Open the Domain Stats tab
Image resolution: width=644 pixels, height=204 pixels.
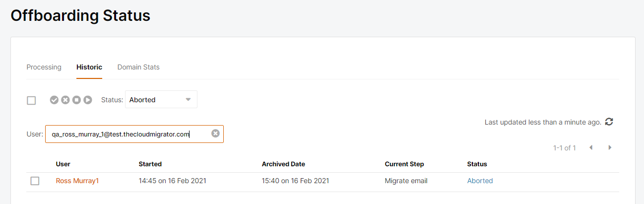[138, 67]
